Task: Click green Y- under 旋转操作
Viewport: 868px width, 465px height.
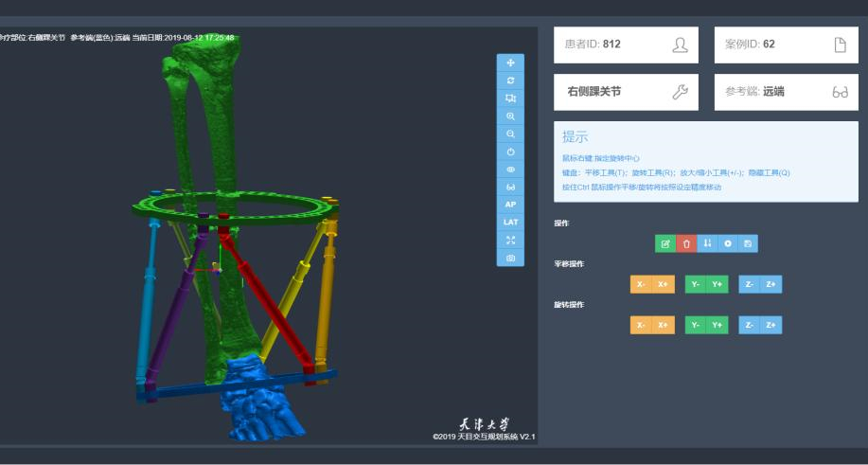Action: tap(696, 325)
